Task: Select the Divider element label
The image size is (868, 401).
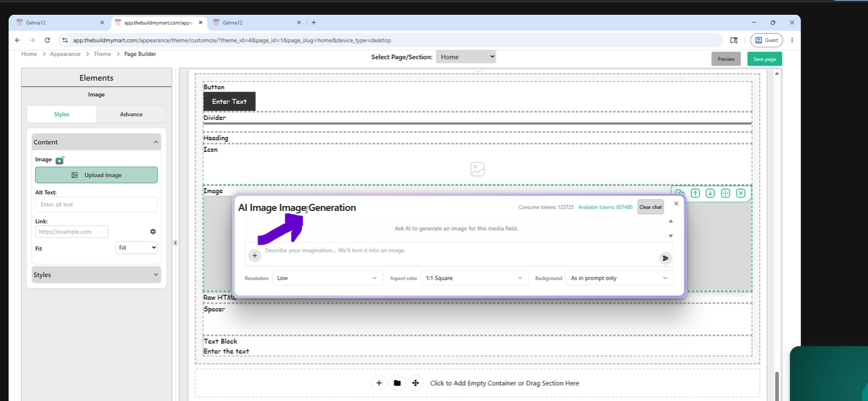Action: (215, 117)
